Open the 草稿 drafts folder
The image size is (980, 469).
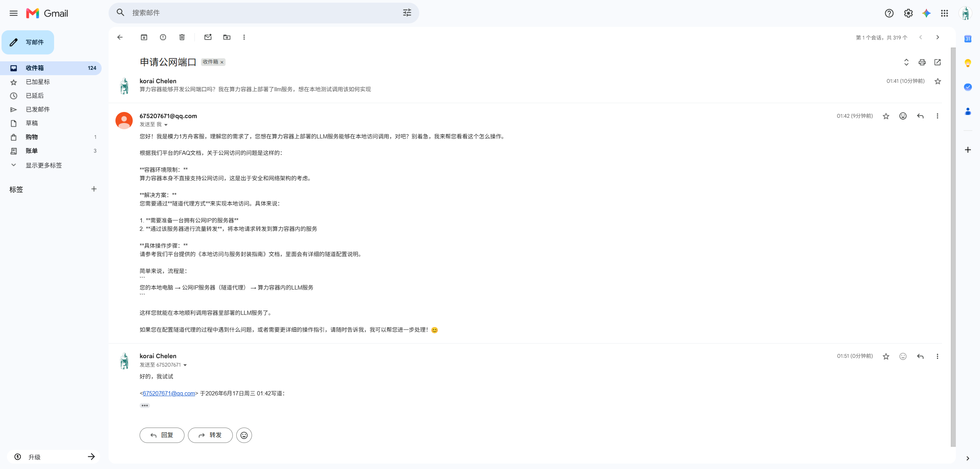point(51,123)
